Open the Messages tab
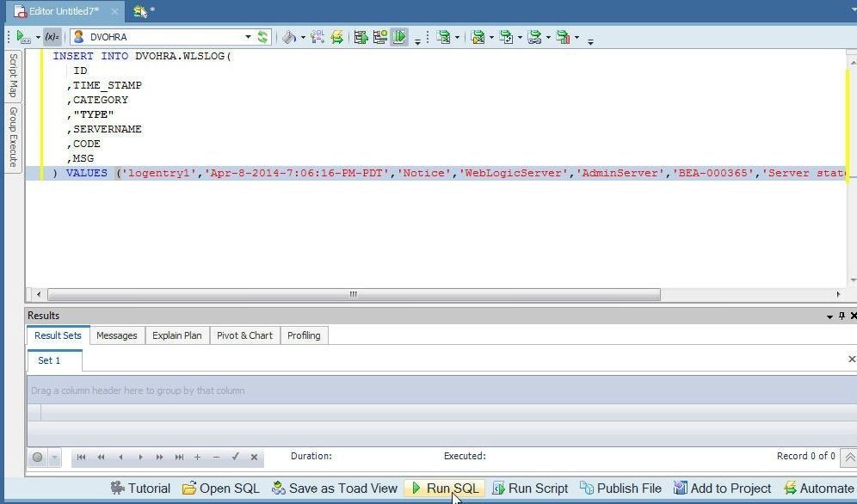Viewport: 857px width, 504px height. tap(116, 335)
